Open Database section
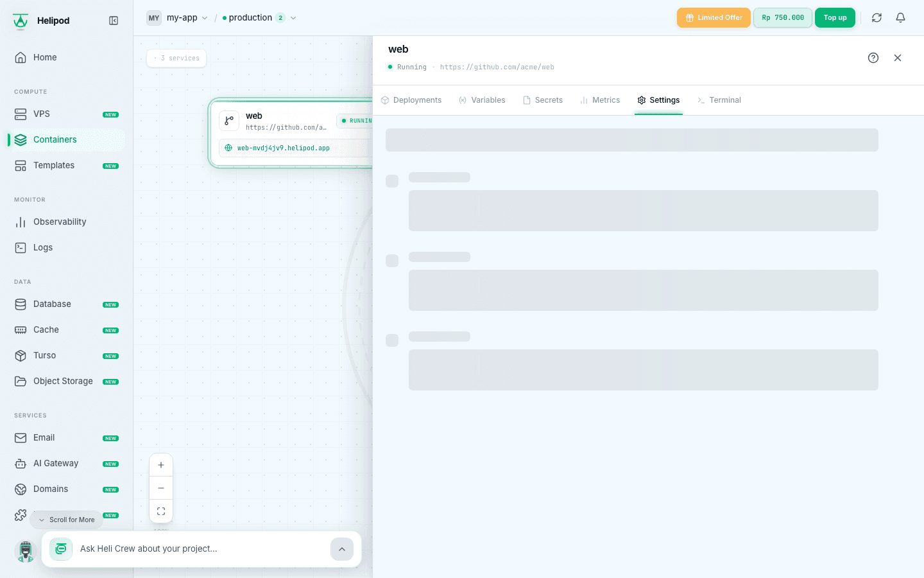The height and width of the screenshot is (578, 924). coord(67,304)
